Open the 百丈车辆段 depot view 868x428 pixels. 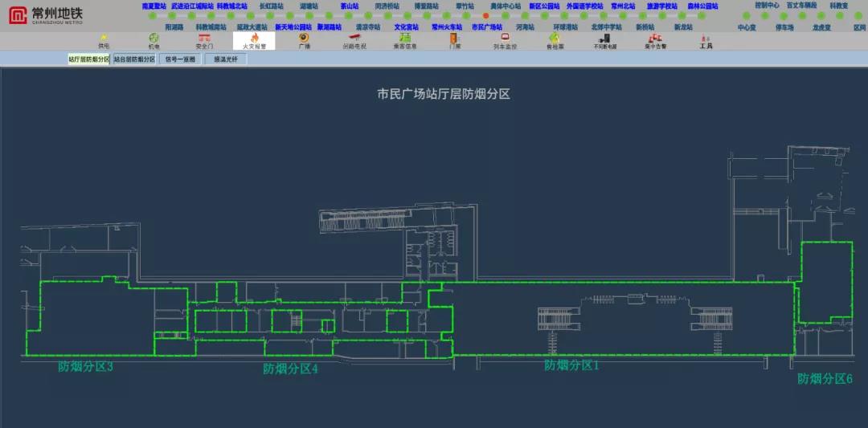click(801, 5)
